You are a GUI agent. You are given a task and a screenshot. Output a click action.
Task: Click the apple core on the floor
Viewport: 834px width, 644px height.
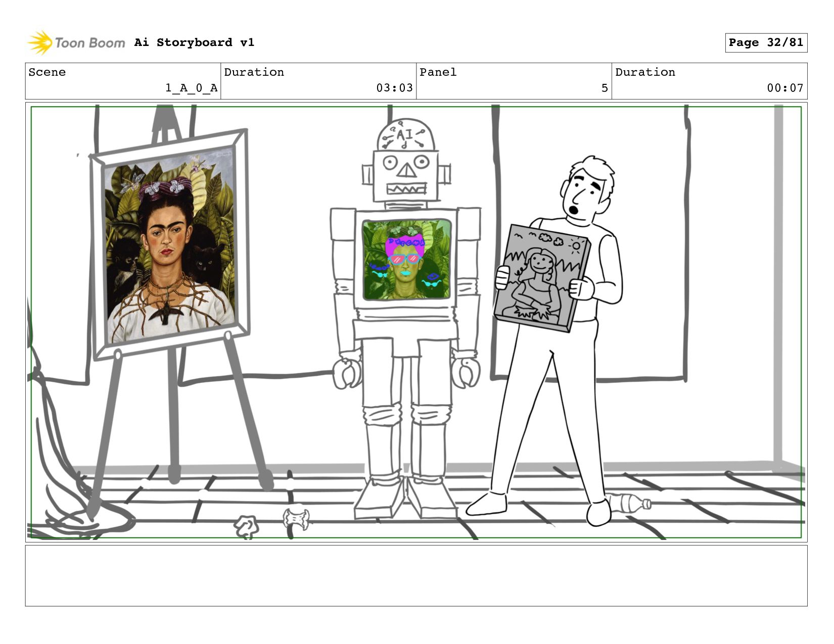[x=296, y=519]
